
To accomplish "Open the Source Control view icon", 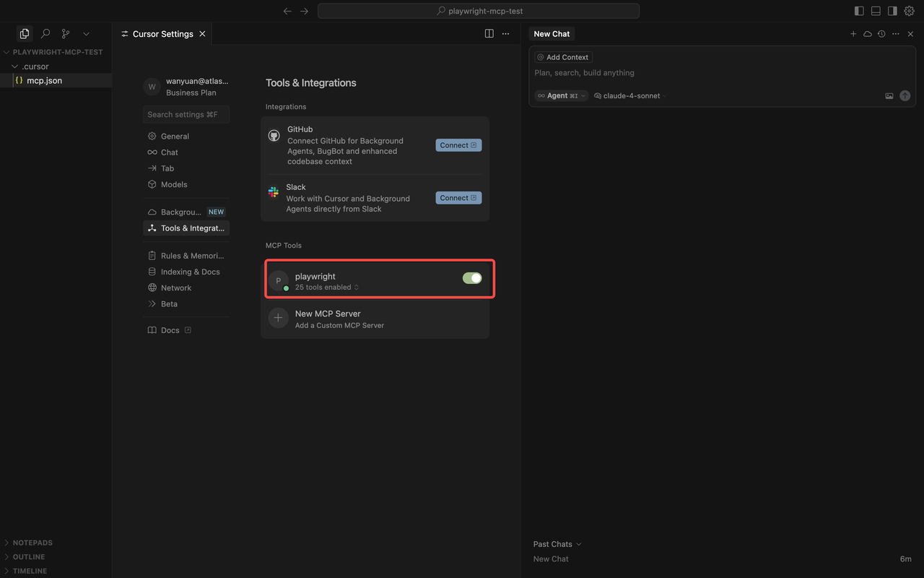I will [x=66, y=33].
